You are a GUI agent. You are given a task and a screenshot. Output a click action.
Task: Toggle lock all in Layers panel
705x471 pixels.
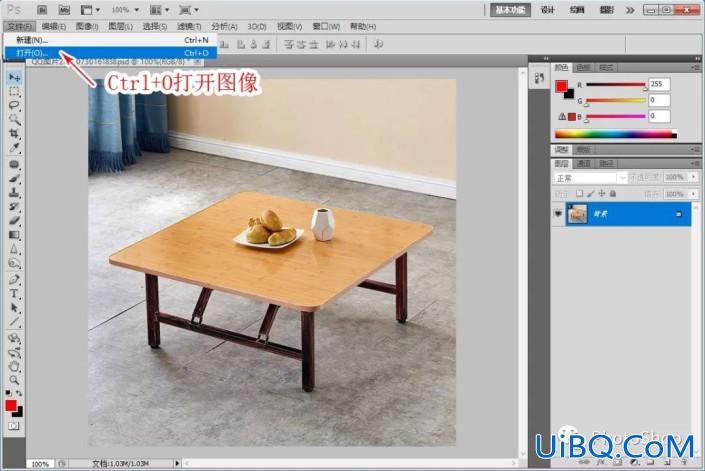point(612,194)
